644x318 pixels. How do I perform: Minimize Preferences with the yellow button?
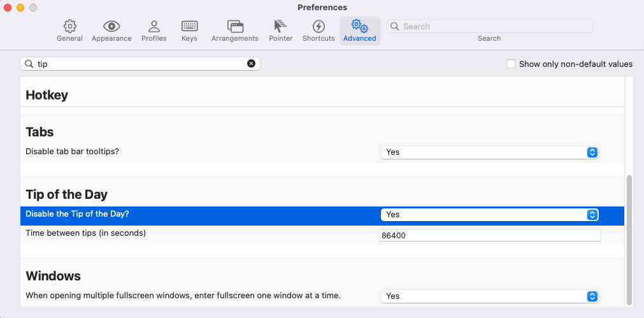click(20, 8)
